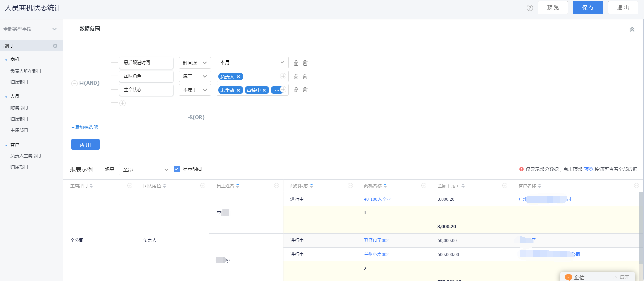Sort by 金额(元) column
This screenshot has height=281, width=644.
[x=463, y=186]
